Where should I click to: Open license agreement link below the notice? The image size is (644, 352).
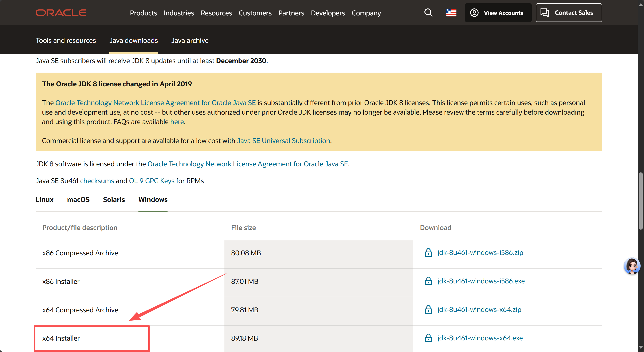248,164
